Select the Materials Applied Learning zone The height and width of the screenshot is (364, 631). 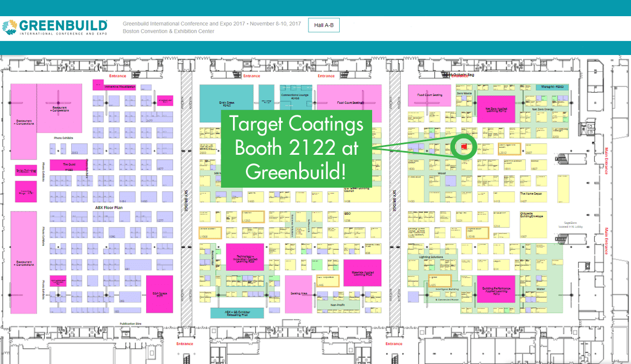point(363,272)
